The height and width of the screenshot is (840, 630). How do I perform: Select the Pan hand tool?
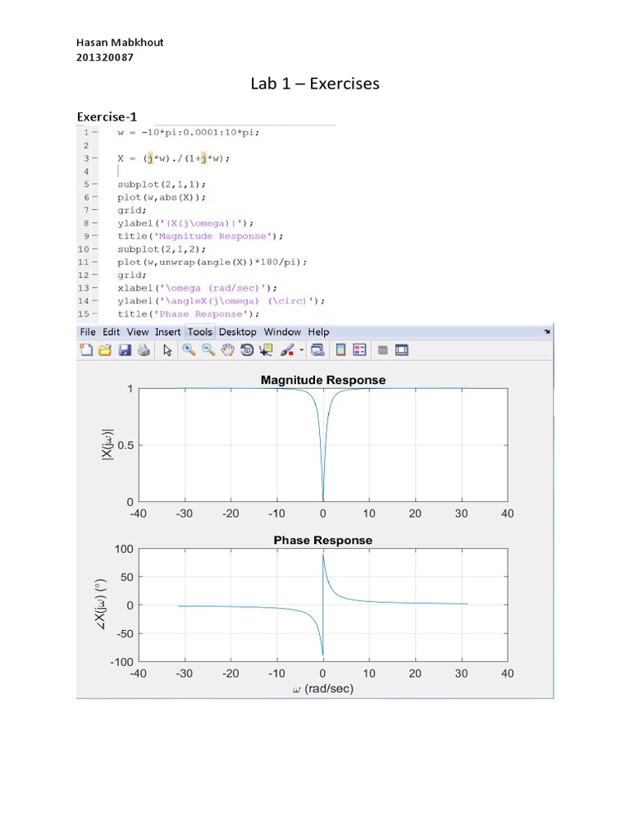[x=228, y=349]
